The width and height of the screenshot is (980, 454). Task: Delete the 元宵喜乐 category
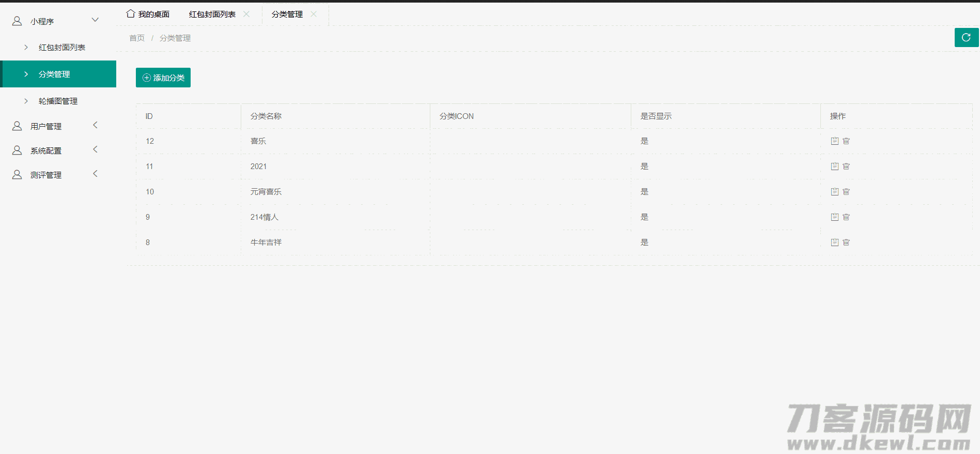click(846, 192)
